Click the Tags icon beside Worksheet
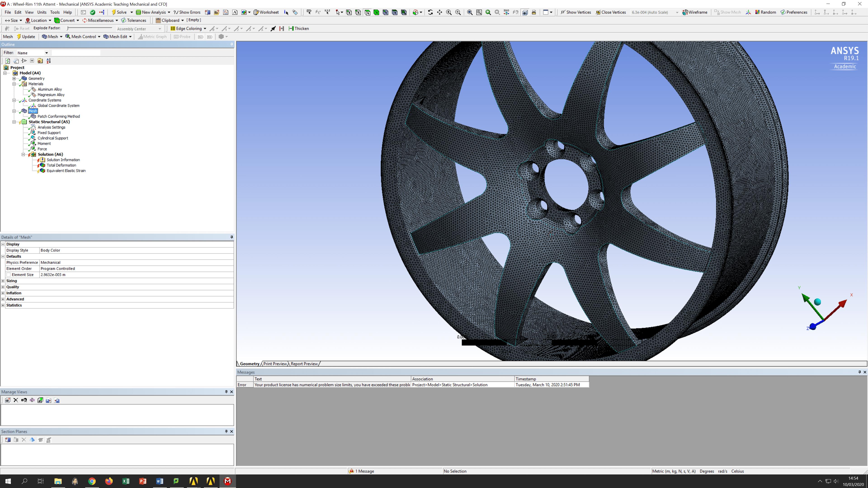Image resolution: width=868 pixels, height=488 pixels. click(295, 12)
